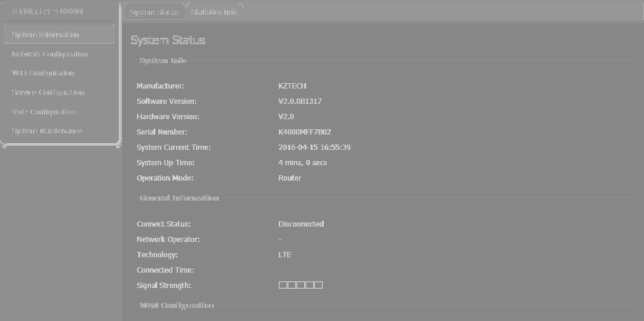Click serial number K4000MFF7B02
This screenshot has width=644, height=321.
click(304, 132)
